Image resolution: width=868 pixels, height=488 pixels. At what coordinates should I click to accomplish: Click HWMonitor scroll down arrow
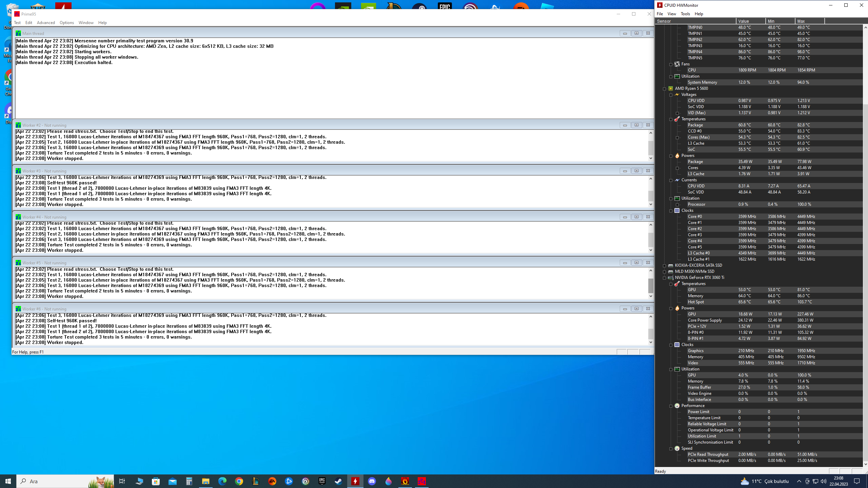pyautogui.click(x=865, y=464)
